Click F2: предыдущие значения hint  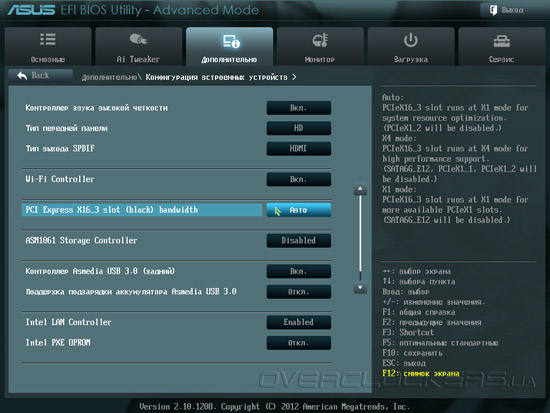(x=432, y=322)
